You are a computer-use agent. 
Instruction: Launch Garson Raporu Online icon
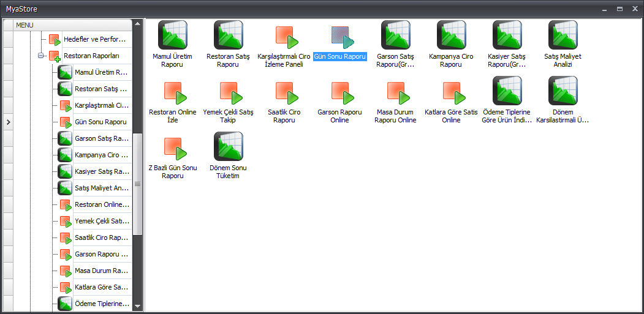(x=343, y=93)
